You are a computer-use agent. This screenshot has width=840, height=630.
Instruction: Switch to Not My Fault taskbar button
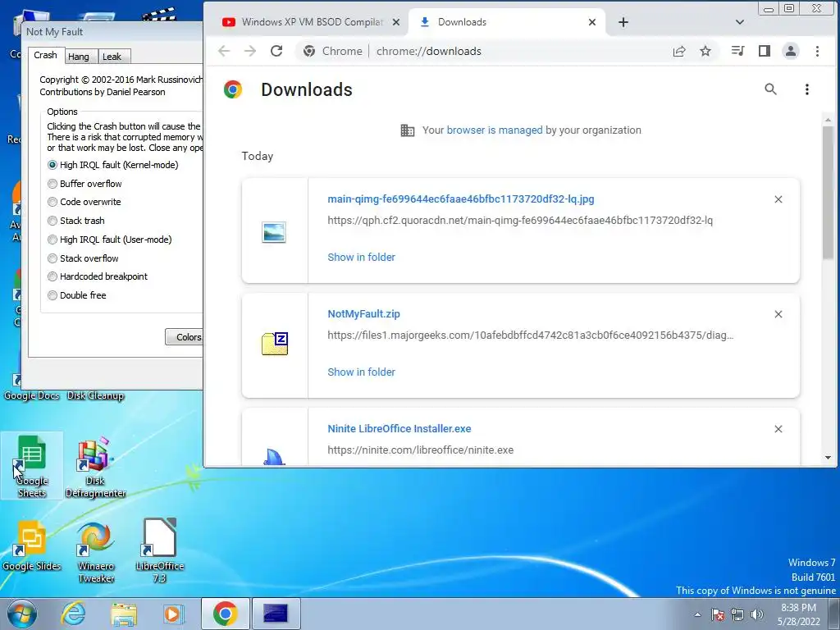coord(276,614)
